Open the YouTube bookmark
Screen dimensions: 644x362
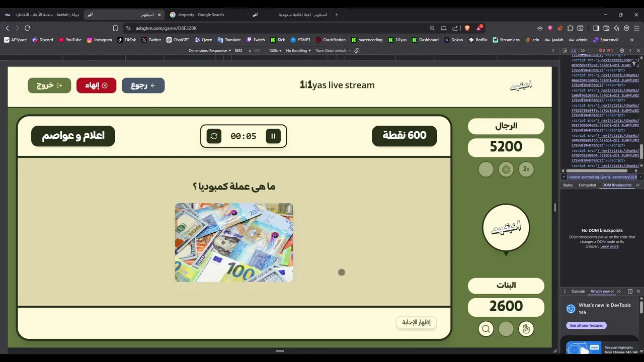[x=70, y=40]
